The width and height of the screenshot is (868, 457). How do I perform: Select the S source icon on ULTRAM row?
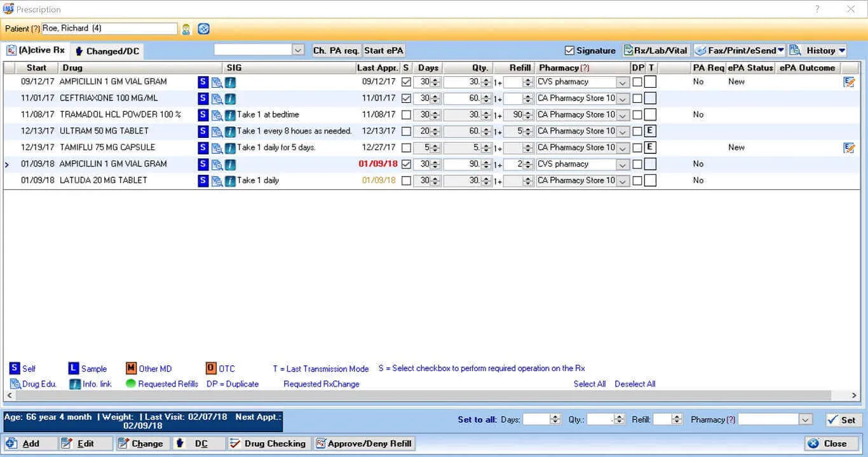click(203, 131)
